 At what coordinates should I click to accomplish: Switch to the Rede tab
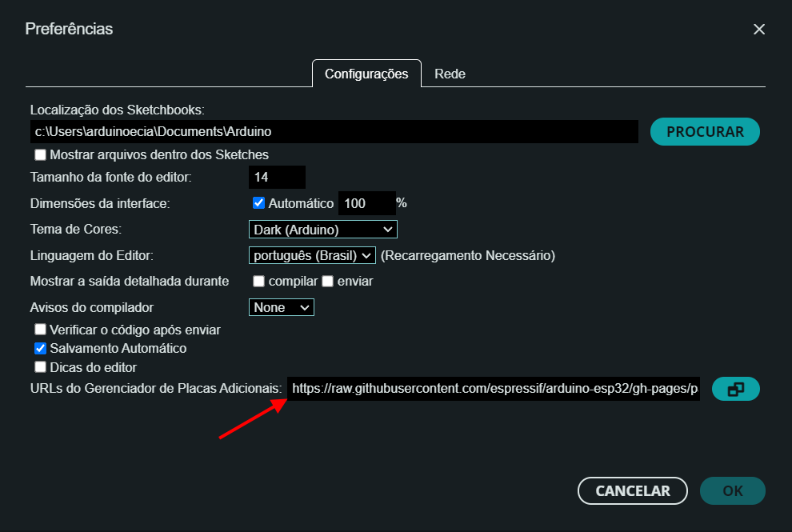tap(450, 74)
